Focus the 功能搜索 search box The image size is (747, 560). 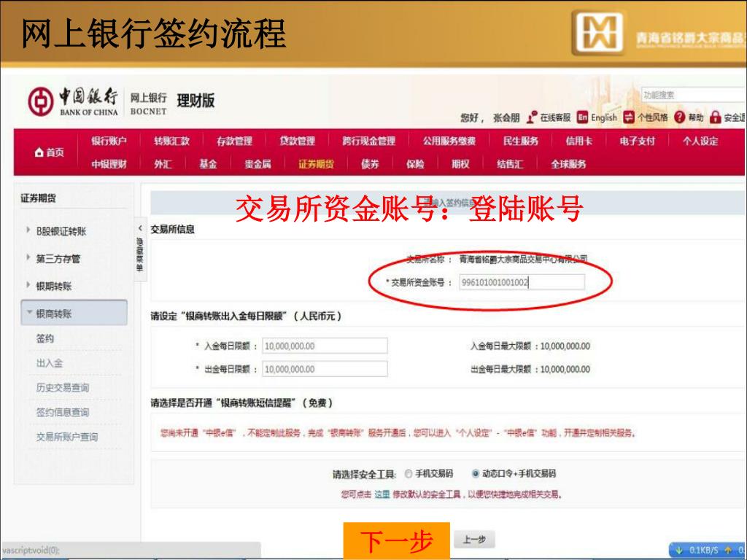(x=694, y=95)
